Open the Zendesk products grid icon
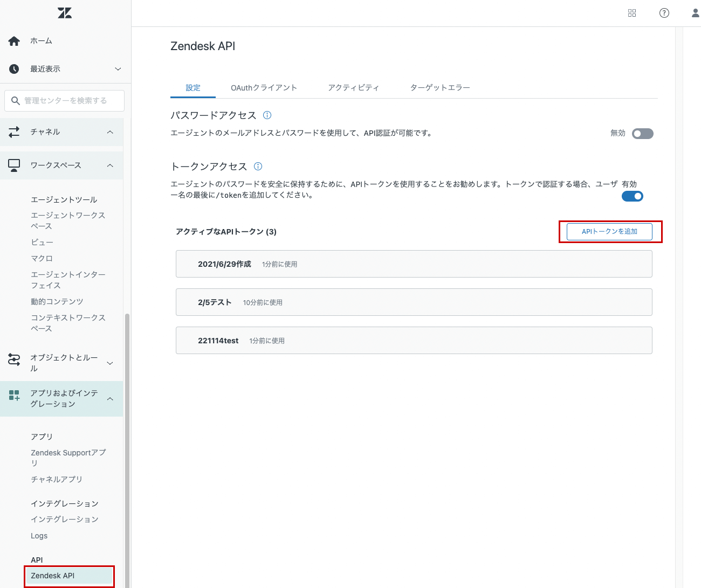Viewport: 701px width, 588px height. [632, 13]
